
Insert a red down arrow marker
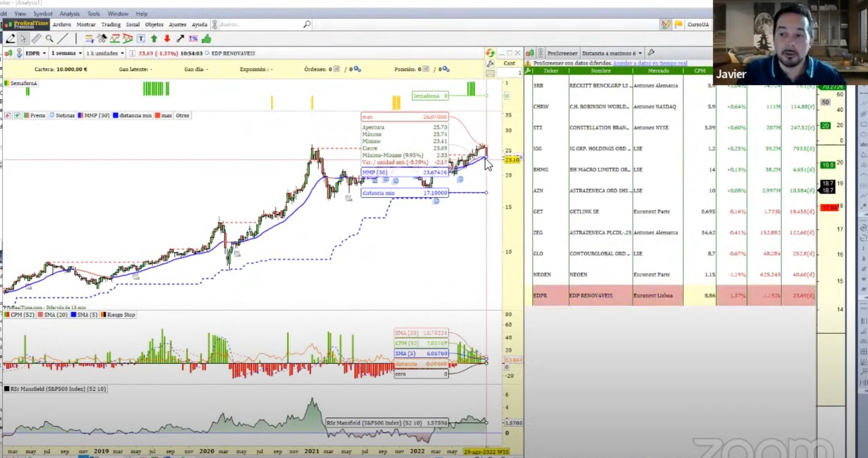click(167, 39)
